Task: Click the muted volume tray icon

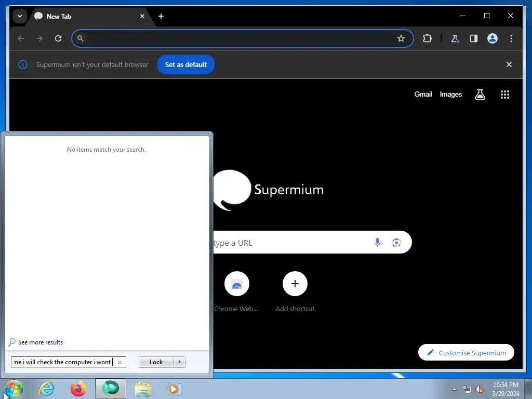Action: pyautogui.click(x=480, y=389)
